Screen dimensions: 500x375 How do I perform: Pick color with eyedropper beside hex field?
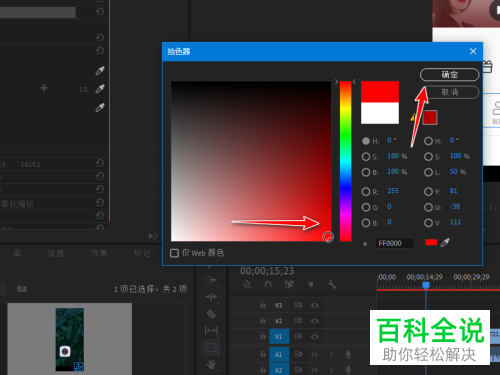click(445, 242)
